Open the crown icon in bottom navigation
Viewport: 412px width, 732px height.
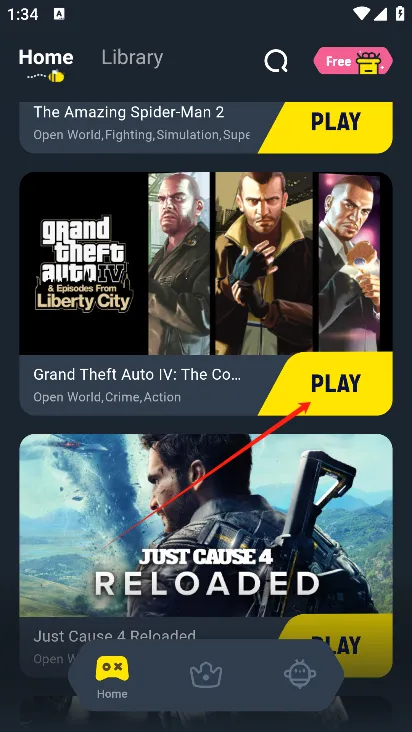206,675
